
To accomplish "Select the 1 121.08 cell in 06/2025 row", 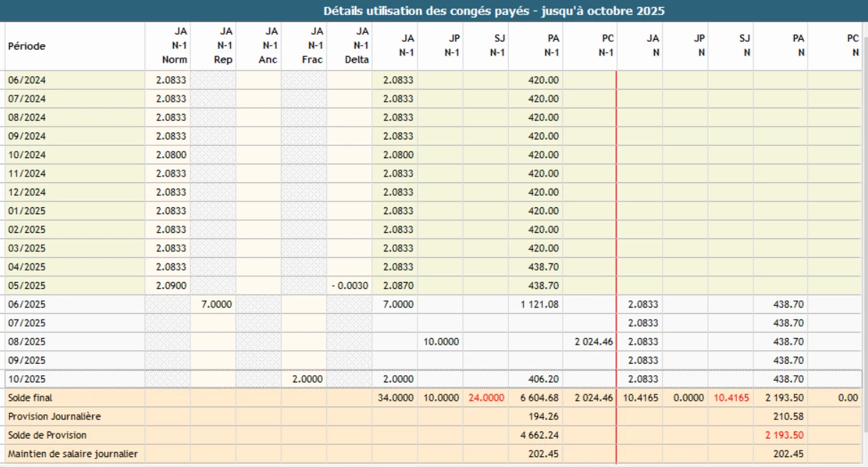I will coord(536,304).
